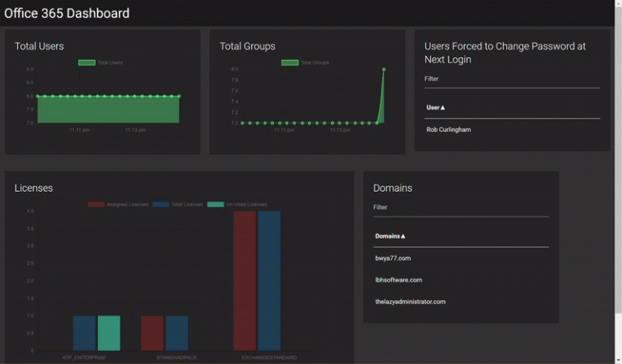Screen dimensions: 622x364
Task: Click the Total Users card heading
Action: [x=39, y=46]
